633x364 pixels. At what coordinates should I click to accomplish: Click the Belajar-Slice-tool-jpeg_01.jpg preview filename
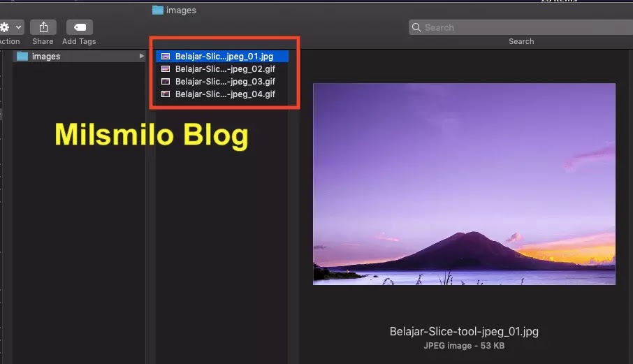(x=464, y=331)
